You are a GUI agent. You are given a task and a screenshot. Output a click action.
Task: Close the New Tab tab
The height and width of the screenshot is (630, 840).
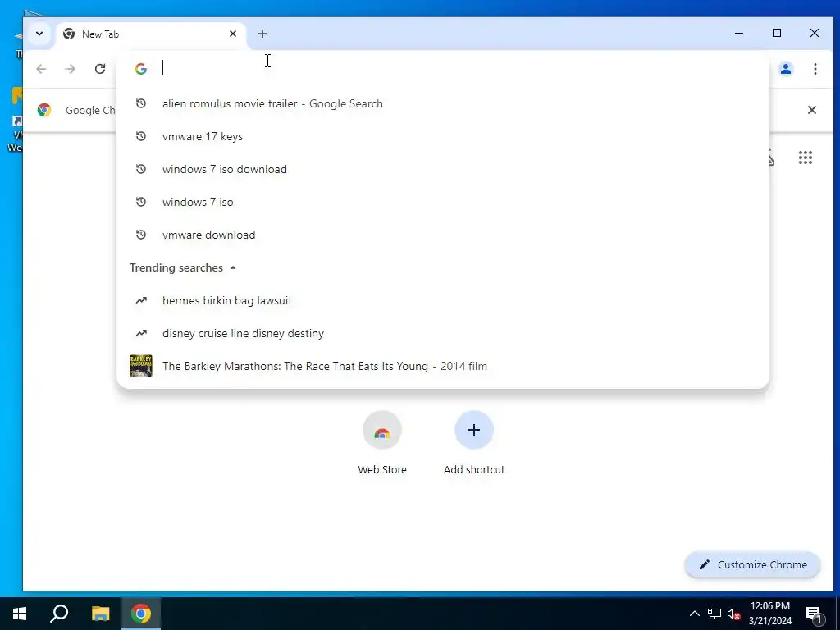tap(232, 34)
